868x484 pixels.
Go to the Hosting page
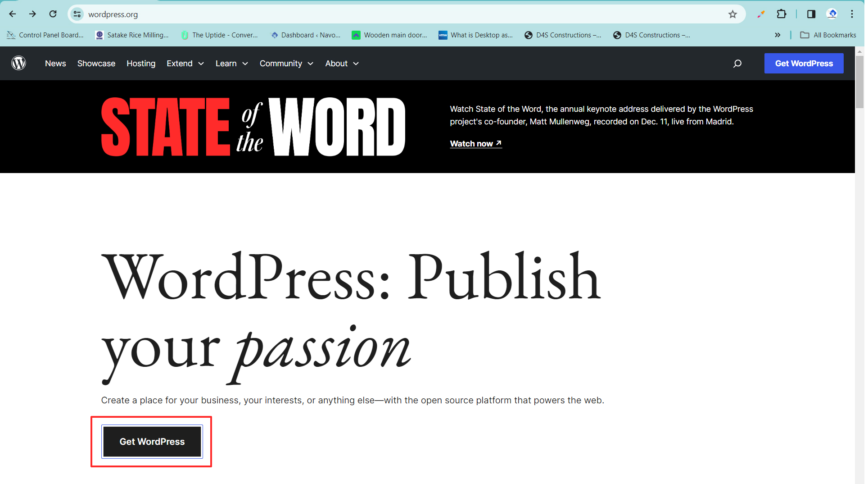pos(141,64)
